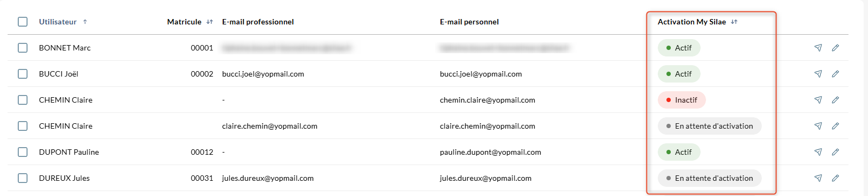
Task: Click the edit pencil on DUPONT Pauline's row
Action: point(835,152)
